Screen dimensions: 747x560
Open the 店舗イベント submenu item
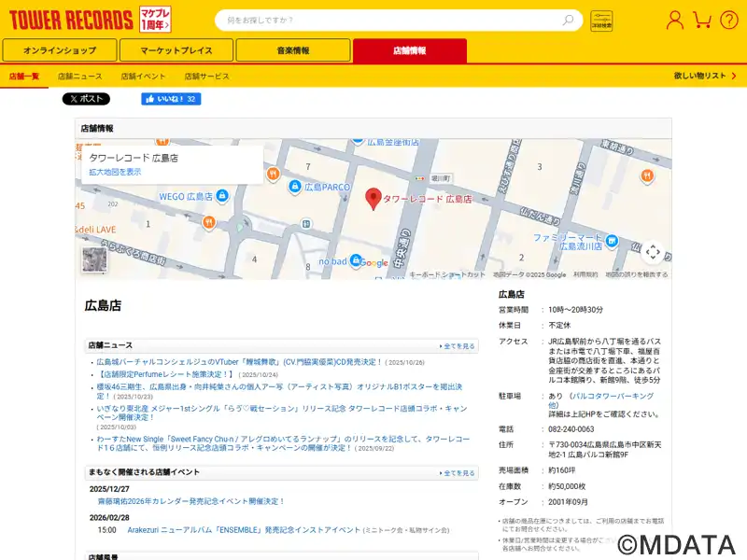tap(144, 77)
